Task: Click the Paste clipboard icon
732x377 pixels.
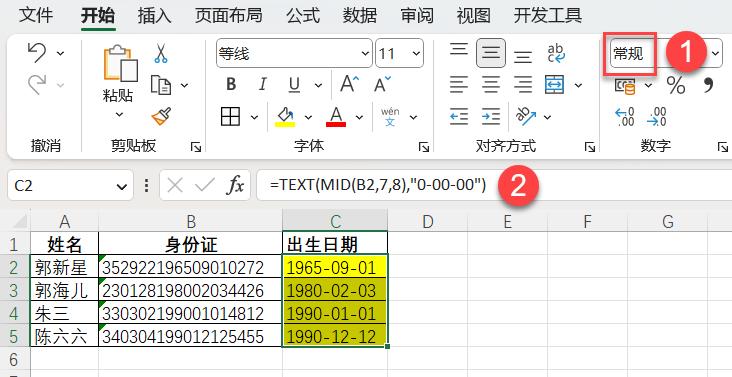Action: point(120,63)
